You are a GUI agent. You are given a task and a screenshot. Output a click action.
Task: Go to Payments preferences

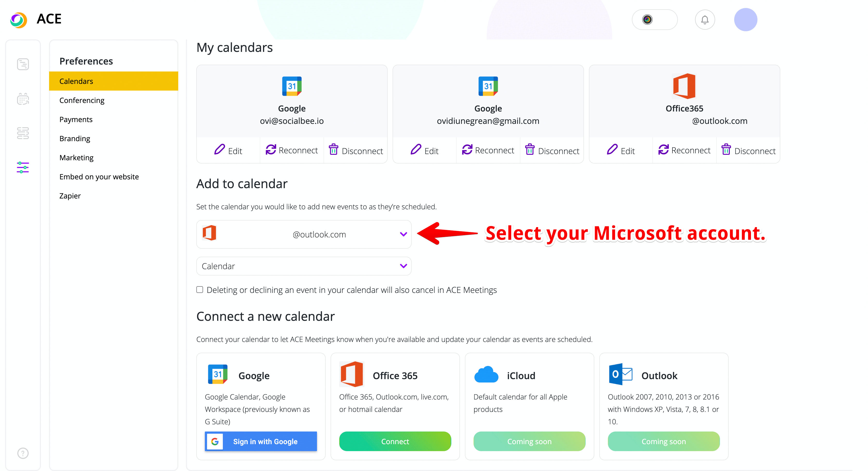pyautogui.click(x=76, y=119)
